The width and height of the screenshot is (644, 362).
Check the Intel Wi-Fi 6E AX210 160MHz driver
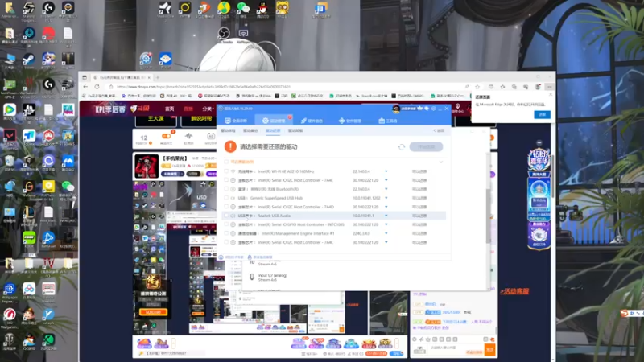pyautogui.click(x=226, y=171)
